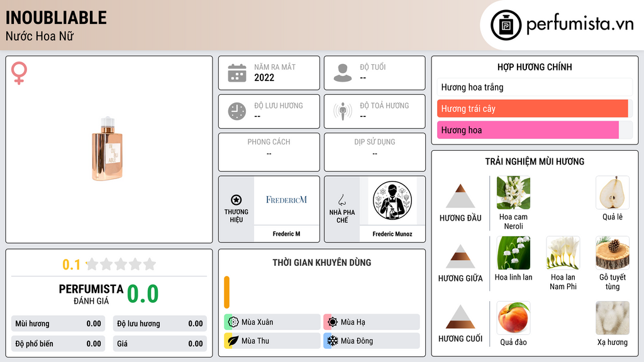Open the Hoa cam Neroli note image
This screenshot has width=644, height=362.
(513, 192)
